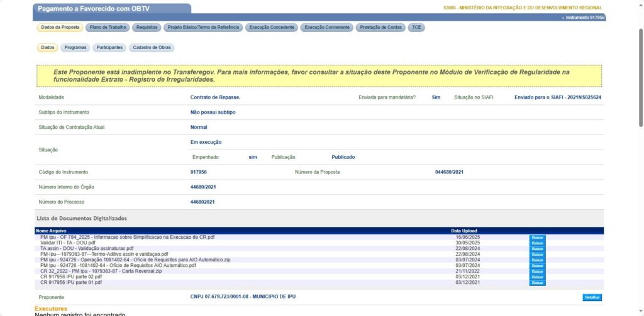Open the Programas sub-tab
644x316 pixels.
pyautogui.click(x=75, y=48)
